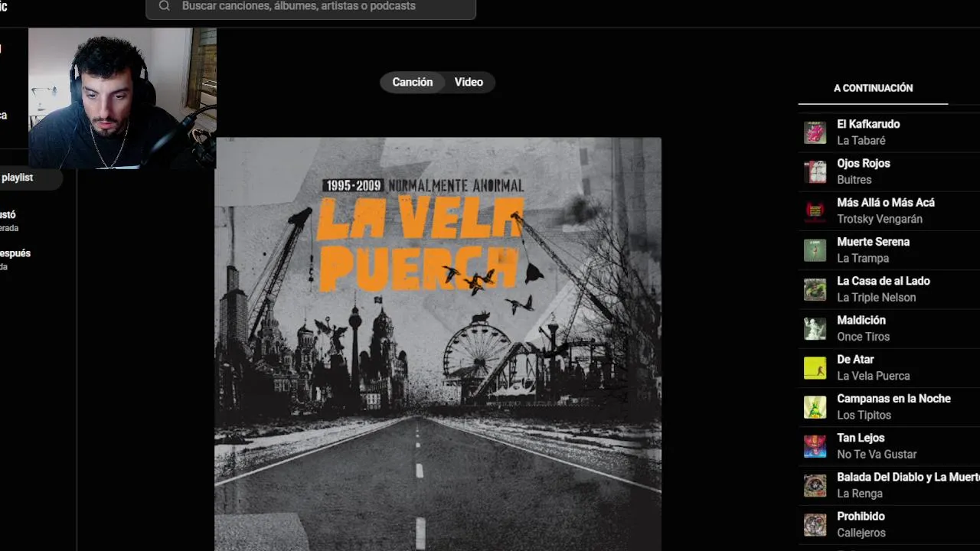Click the playlist button in sidebar
The height and width of the screenshot is (551, 980).
pyautogui.click(x=31, y=178)
